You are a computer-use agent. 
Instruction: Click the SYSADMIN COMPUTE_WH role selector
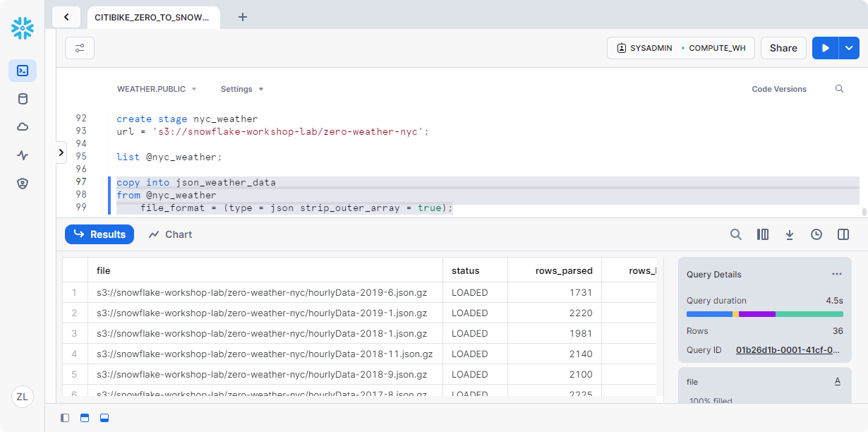(681, 48)
